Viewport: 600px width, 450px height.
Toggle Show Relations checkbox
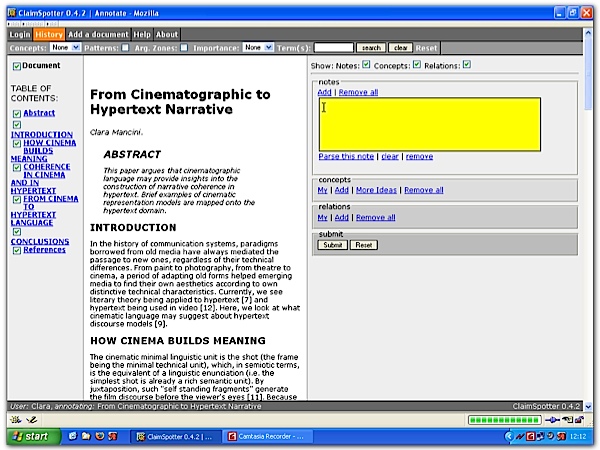point(466,64)
